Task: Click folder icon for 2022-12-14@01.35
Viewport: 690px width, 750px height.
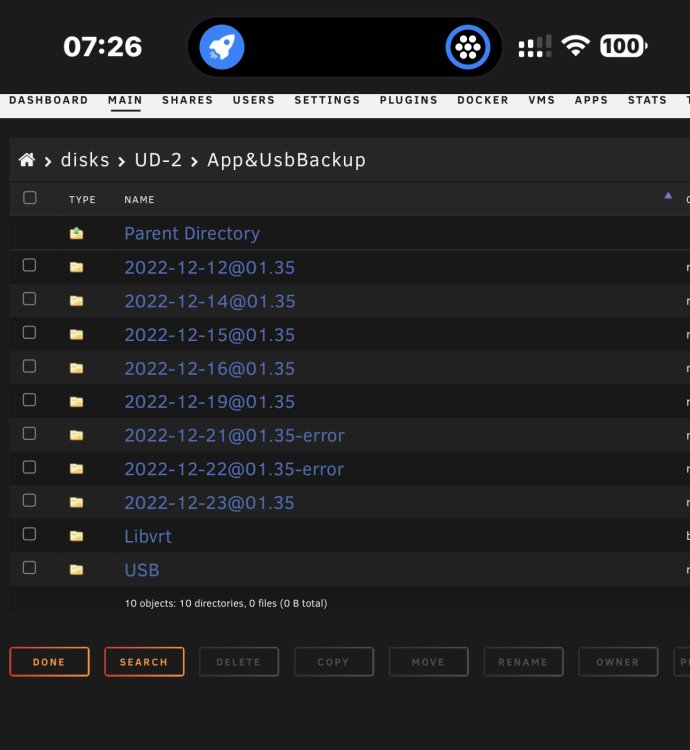Action: pos(77,301)
